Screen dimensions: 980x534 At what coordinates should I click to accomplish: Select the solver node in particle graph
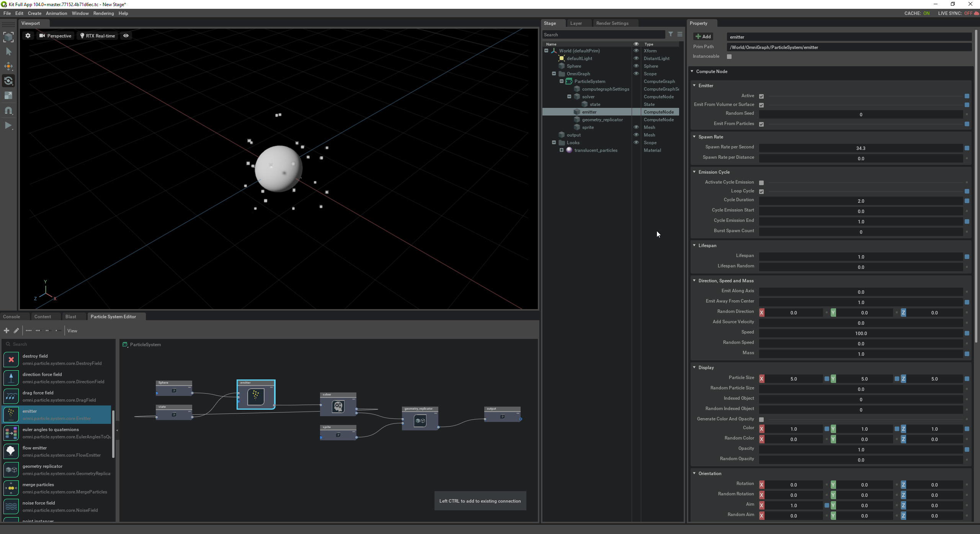(338, 405)
